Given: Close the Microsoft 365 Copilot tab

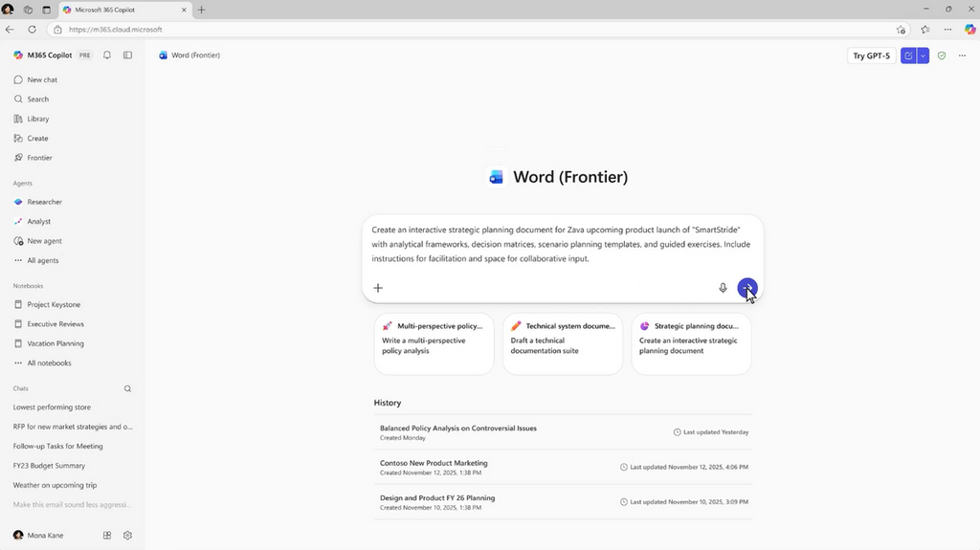Looking at the screenshot, I should pyautogui.click(x=184, y=10).
